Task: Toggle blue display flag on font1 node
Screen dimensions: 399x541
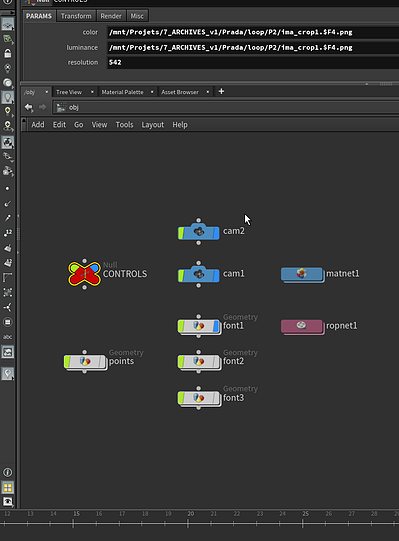Action: tap(216, 326)
